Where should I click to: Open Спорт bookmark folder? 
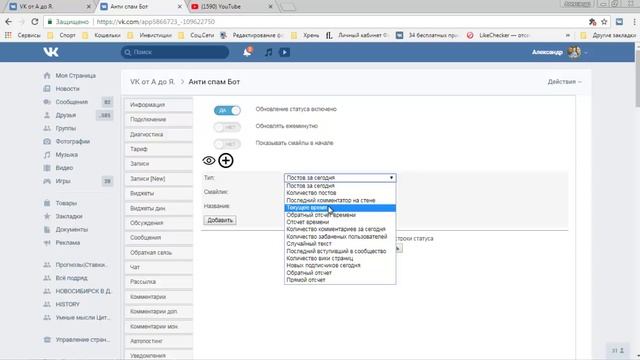[x=62, y=36]
